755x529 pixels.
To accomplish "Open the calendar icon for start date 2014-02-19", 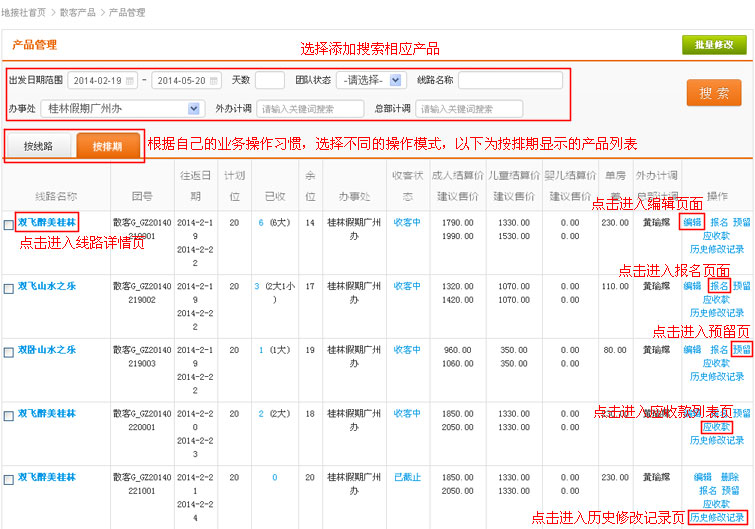I will click(x=131, y=81).
